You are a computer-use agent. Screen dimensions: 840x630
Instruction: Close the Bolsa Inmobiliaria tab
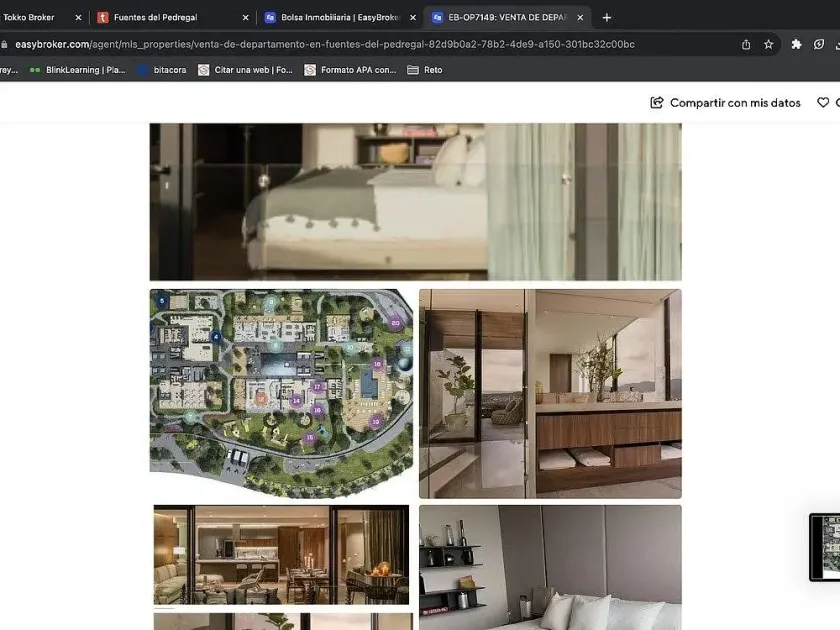click(x=413, y=18)
